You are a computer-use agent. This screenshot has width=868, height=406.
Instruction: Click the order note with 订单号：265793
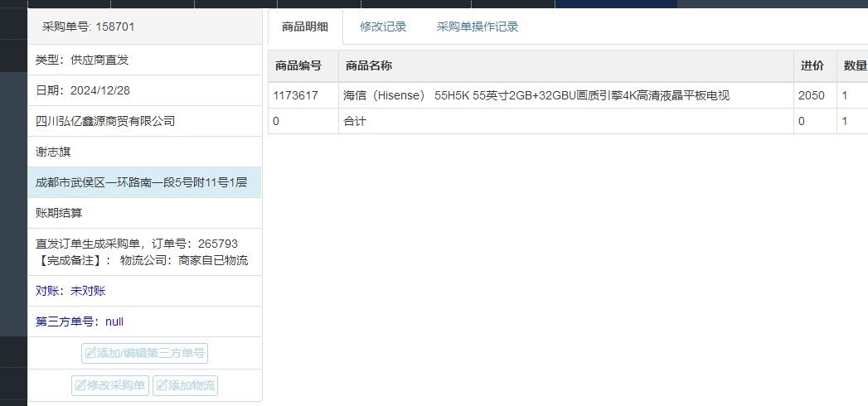[x=137, y=244]
